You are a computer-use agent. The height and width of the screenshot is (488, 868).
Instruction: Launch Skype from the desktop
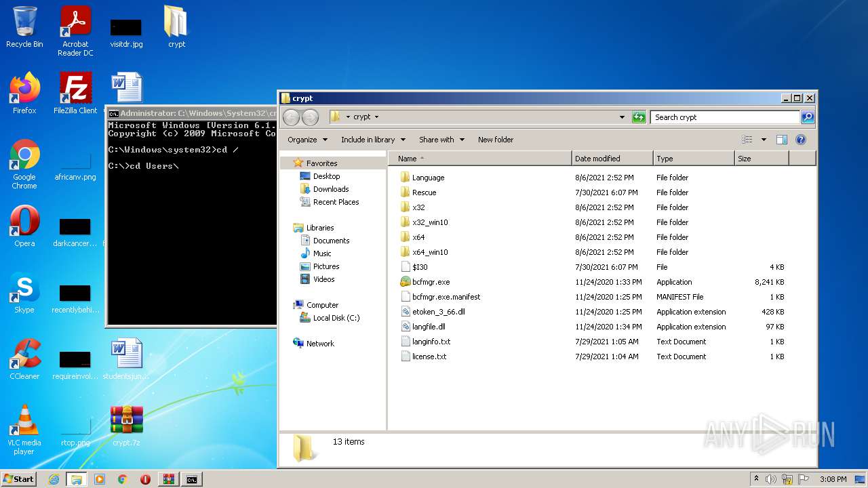(x=24, y=293)
